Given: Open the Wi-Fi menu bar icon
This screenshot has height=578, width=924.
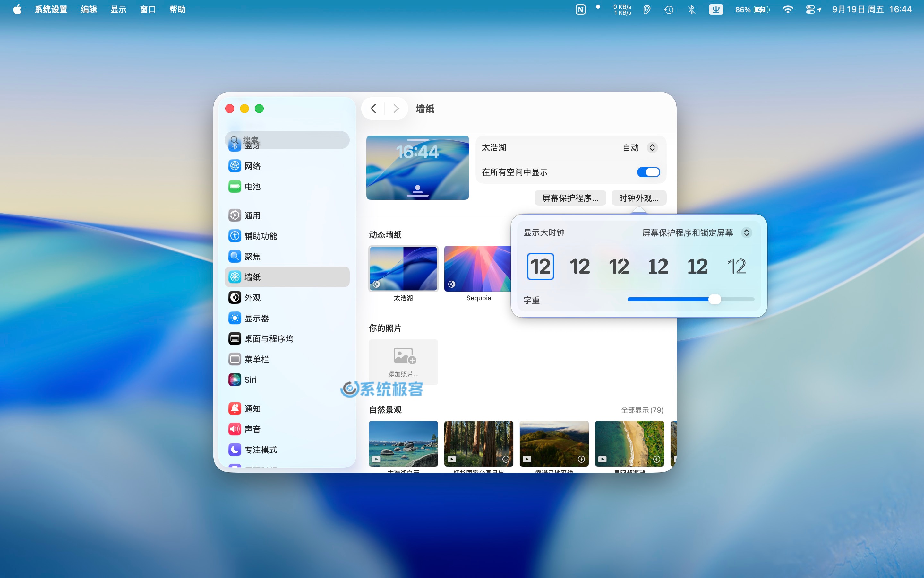Looking at the screenshot, I should pos(788,10).
